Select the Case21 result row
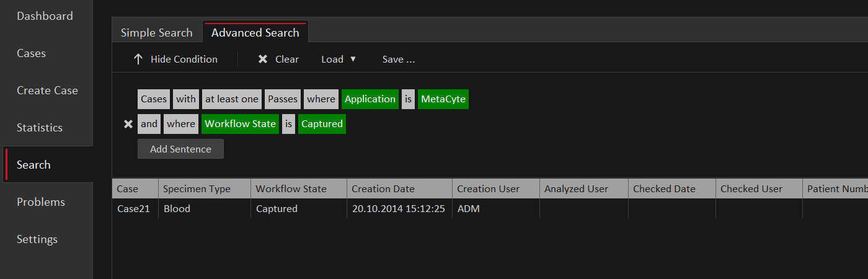Viewport: 868px width, 279px height. click(x=133, y=209)
